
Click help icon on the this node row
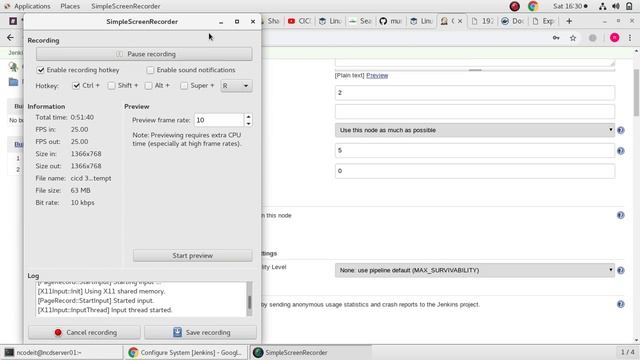(x=620, y=215)
